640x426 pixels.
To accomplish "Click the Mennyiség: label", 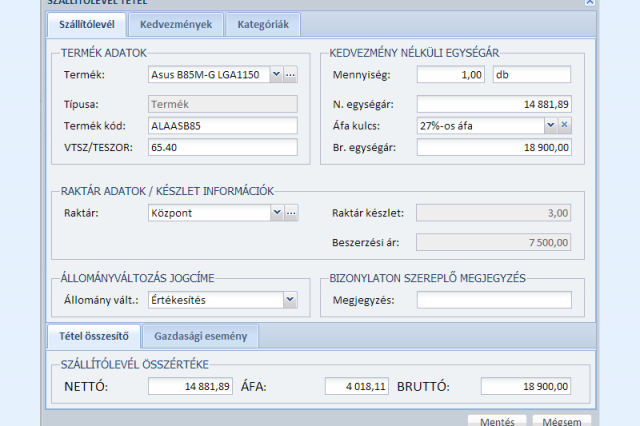I will [362, 75].
